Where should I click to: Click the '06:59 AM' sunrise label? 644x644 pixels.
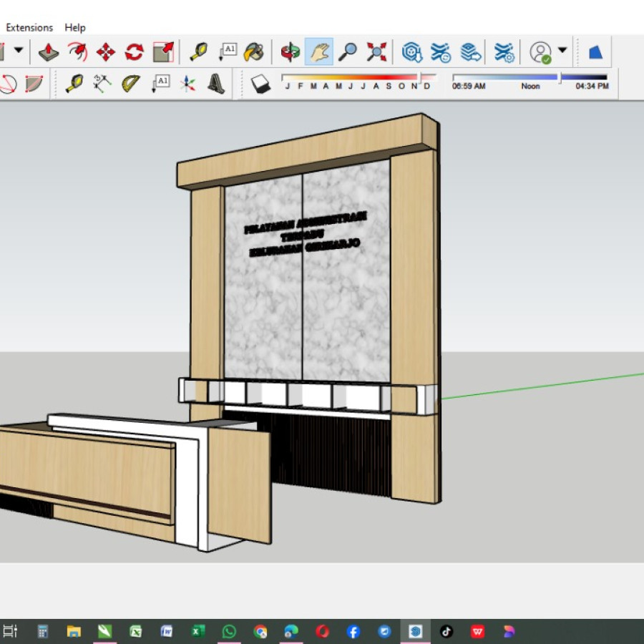point(469,87)
